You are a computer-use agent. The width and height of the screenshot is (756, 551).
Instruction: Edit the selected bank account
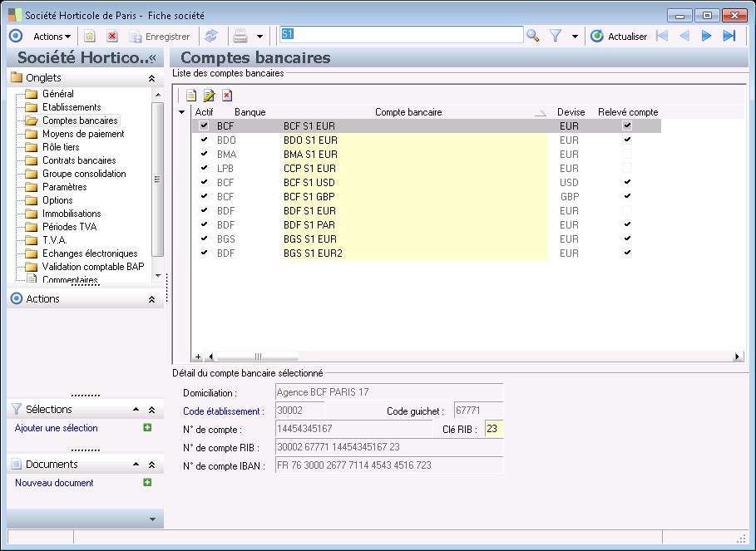point(210,96)
